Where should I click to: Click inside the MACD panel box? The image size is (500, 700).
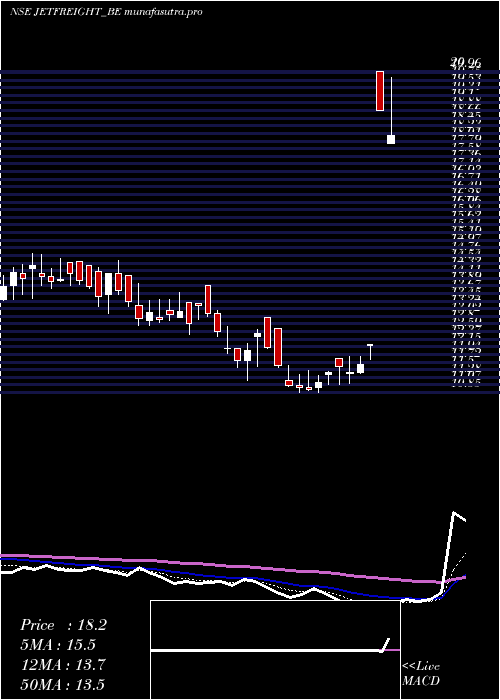point(275,650)
